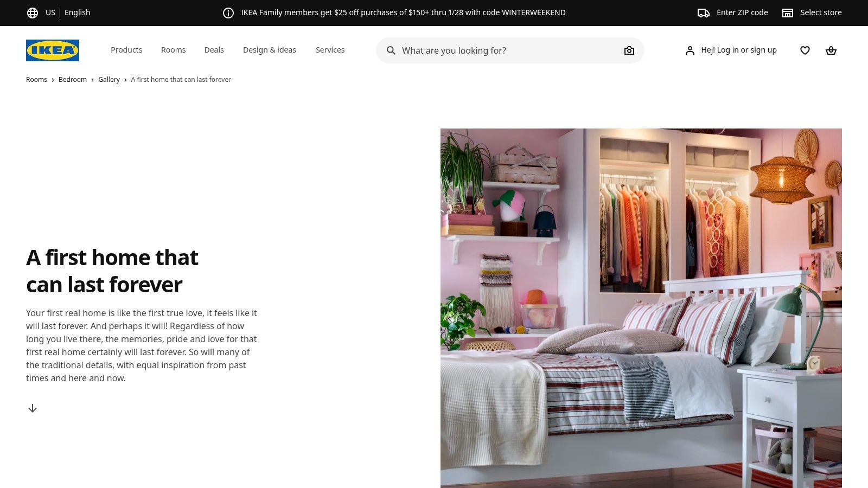The height and width of the screenshot is (488, 868).
Task: Click the magnifying glass in the search bar
Action: point(391,50)
